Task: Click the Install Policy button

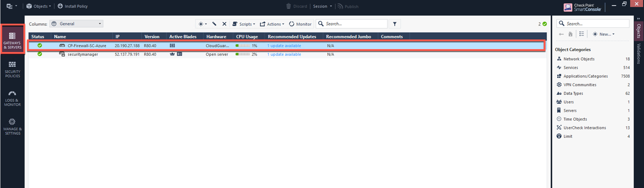Action: (x=72, y=6)
